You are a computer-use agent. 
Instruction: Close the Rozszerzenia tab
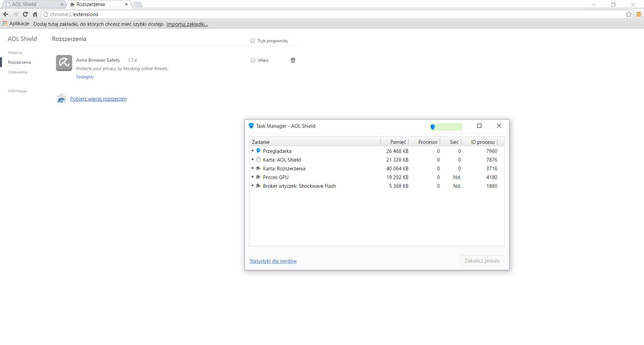126,4
